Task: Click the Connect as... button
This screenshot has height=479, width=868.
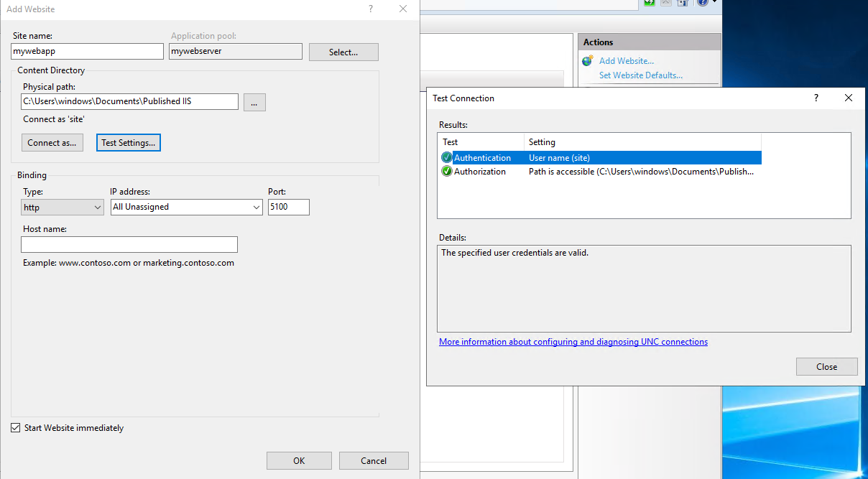Action: (x=52, y=143)
